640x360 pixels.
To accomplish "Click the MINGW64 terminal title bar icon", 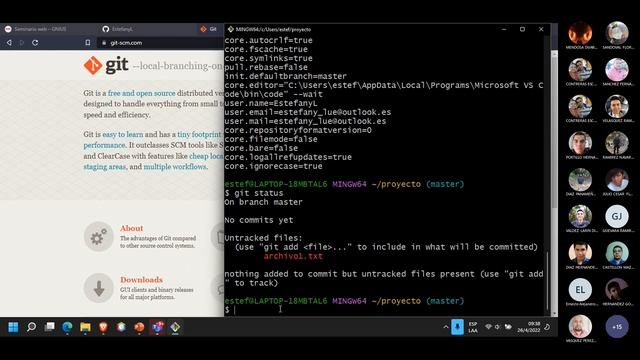I will 231,29.
